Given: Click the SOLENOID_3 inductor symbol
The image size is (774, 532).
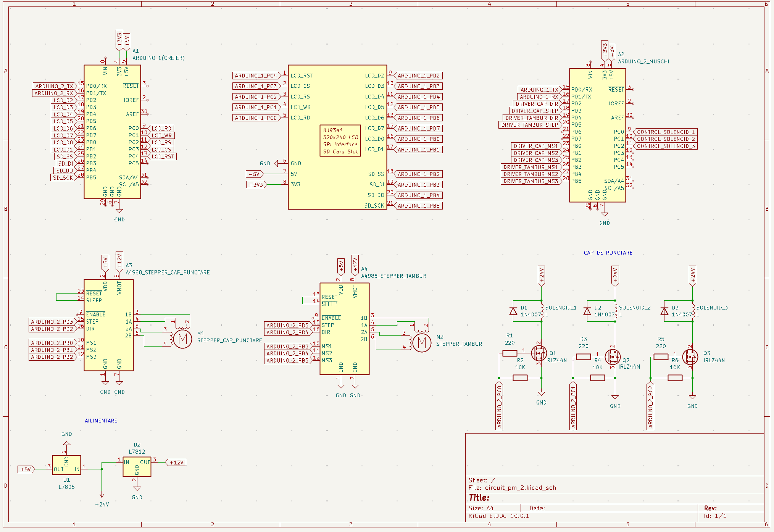Looking at the screenshot, I should pos(693,311).
